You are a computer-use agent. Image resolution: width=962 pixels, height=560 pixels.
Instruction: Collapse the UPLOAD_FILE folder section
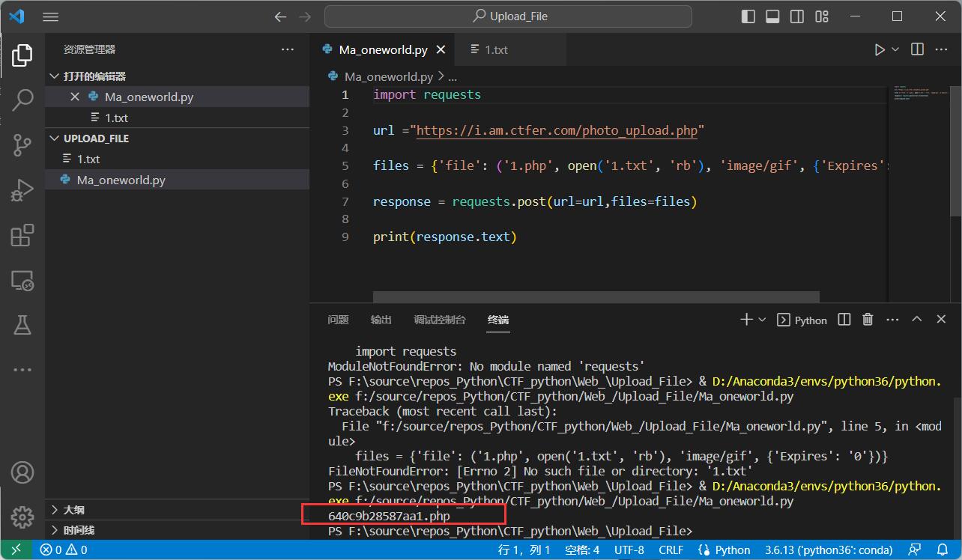(x=55, y=139)
